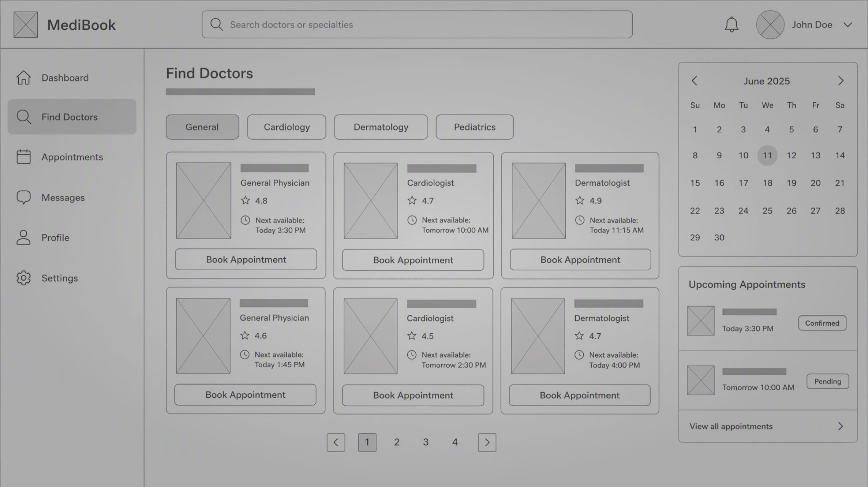This screenshot has height=487, width=868.
Task: Click the search doctors or specialties field
Action: coord(417,24)
